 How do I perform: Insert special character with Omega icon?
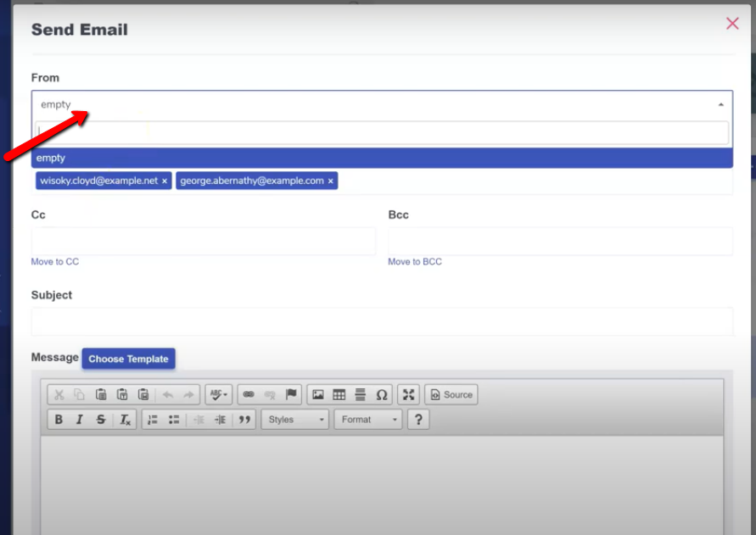click(x=382, y=394)
